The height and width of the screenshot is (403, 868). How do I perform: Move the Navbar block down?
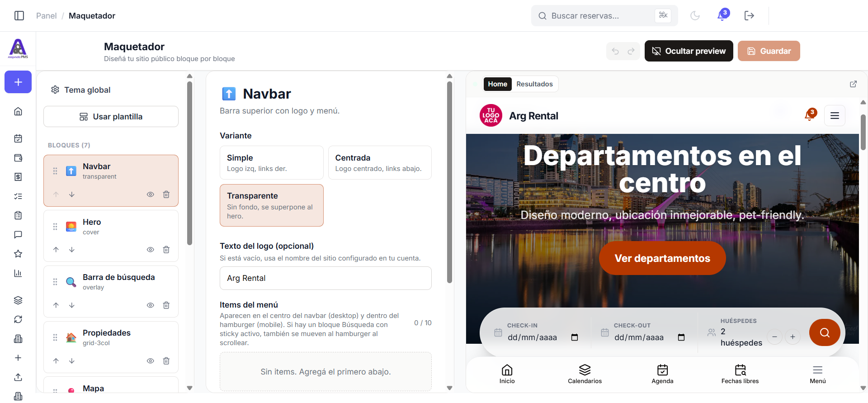[72, 194]
